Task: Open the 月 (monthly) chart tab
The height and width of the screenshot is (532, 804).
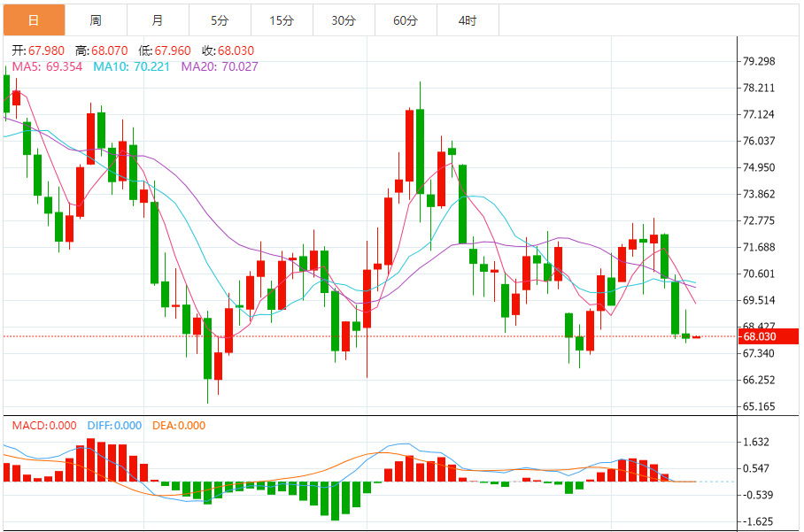Action: (x=158, y=20)
